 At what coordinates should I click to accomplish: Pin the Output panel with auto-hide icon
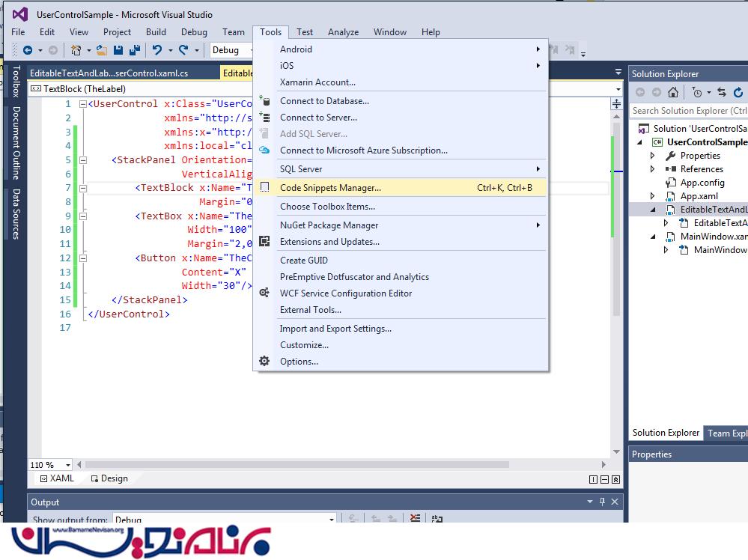click(x=603, y=502)
